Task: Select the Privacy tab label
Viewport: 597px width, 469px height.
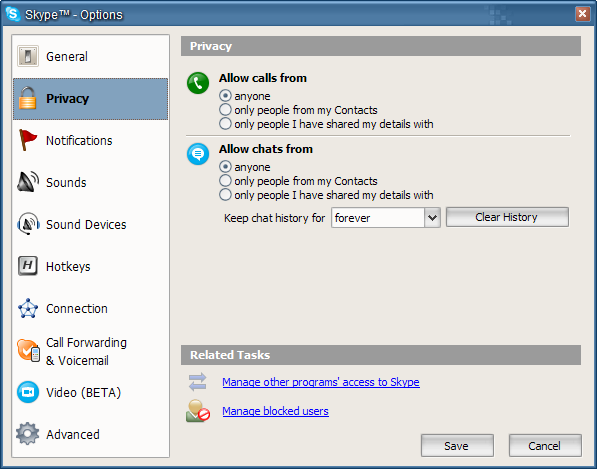Action: (x=67, y=99)
